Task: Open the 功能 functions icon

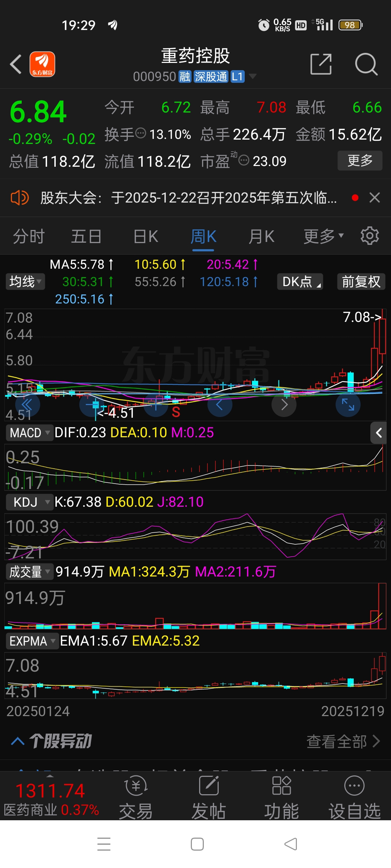Action: (x=281, y=797)
